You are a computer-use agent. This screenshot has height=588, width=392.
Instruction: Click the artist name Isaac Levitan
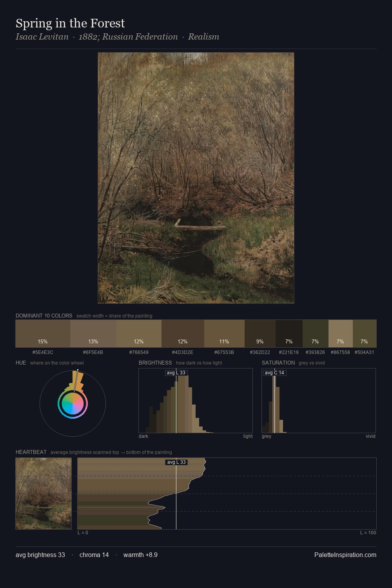(x=42, y=37)
